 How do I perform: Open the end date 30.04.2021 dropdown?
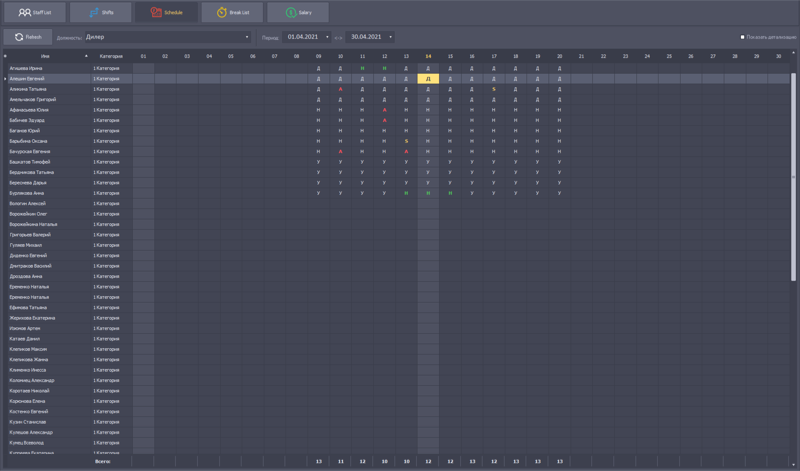click(390, 37)
